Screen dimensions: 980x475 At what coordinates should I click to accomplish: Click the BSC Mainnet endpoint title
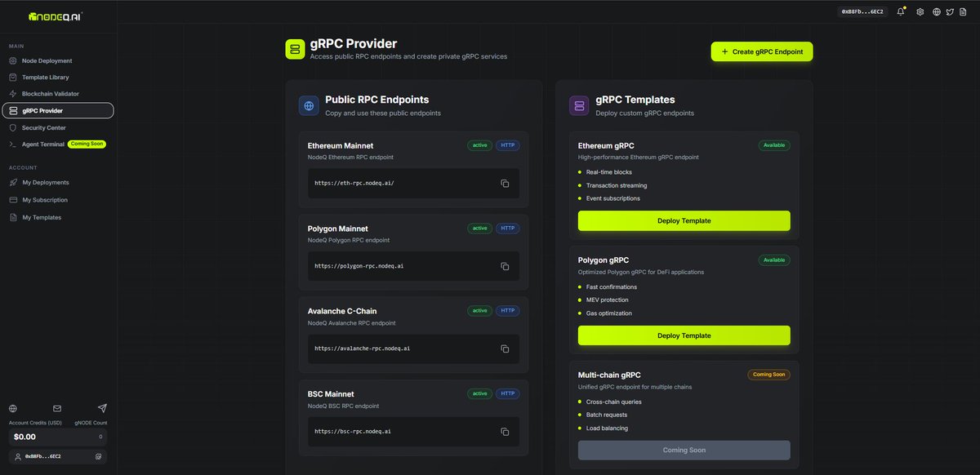coord(331,393)
